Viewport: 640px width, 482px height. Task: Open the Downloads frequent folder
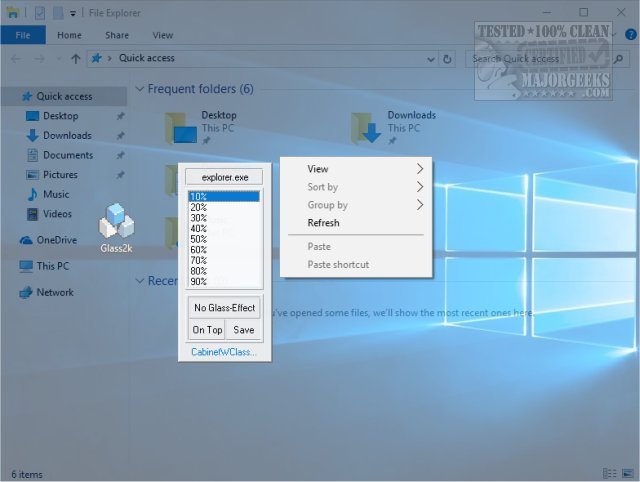tap(394, 127)
